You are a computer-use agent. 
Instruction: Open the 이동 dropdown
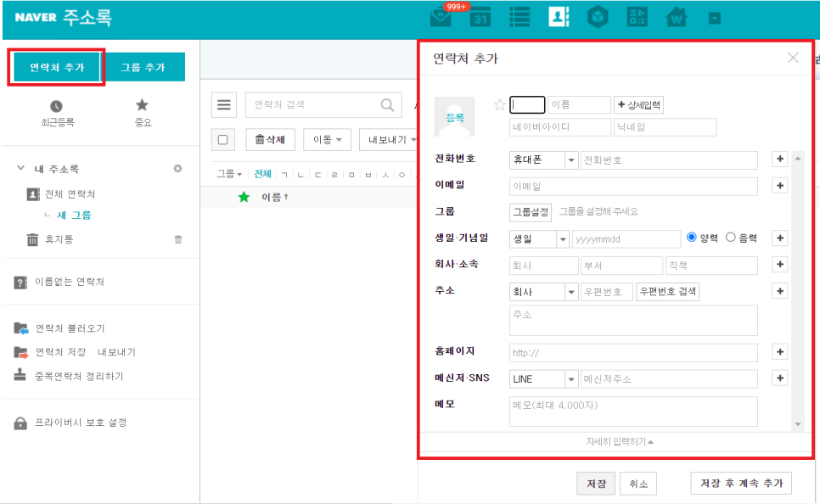[328, 140]
